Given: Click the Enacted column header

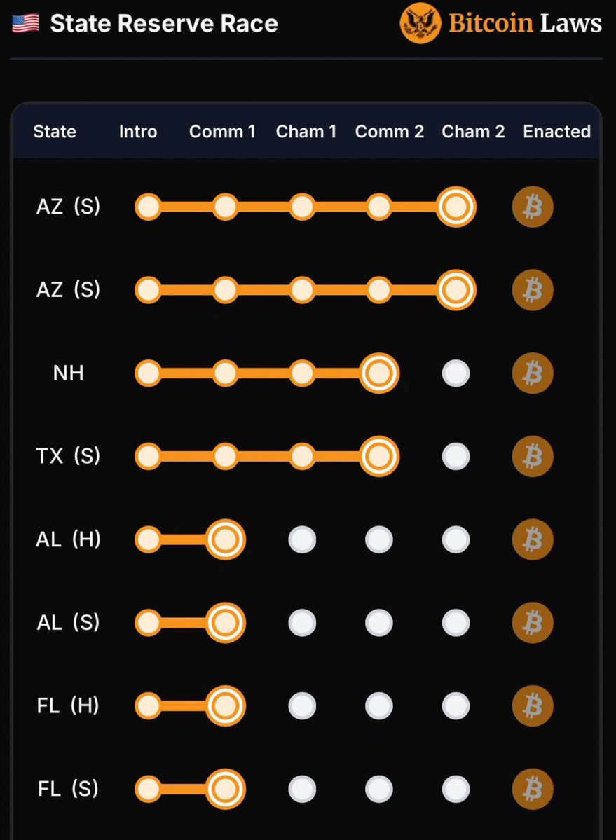Looking at the screenshot, I should 556,131.
